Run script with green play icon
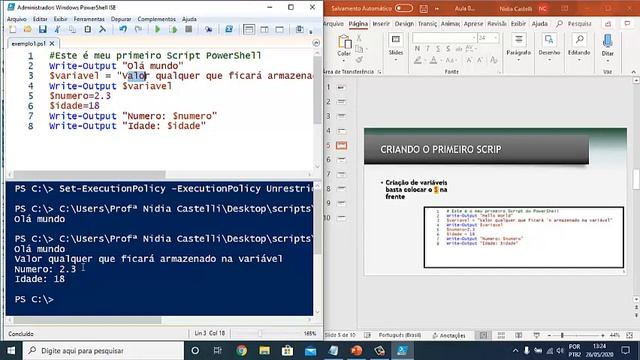 (158, 29)
